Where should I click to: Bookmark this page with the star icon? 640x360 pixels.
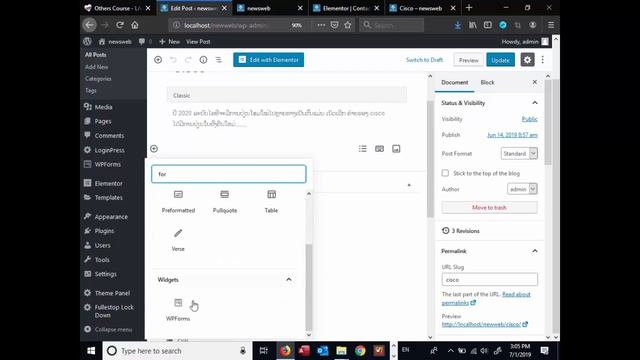(348, 25)
